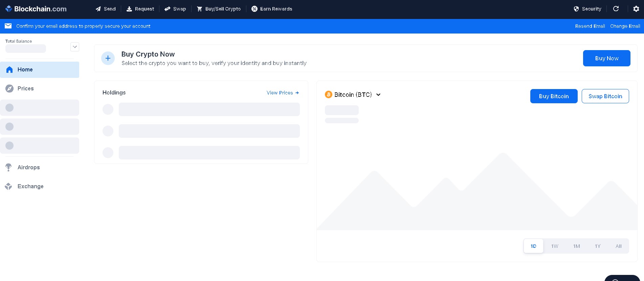Click the plus icon beside Buy Crypto Now

(x=108, y=58)
